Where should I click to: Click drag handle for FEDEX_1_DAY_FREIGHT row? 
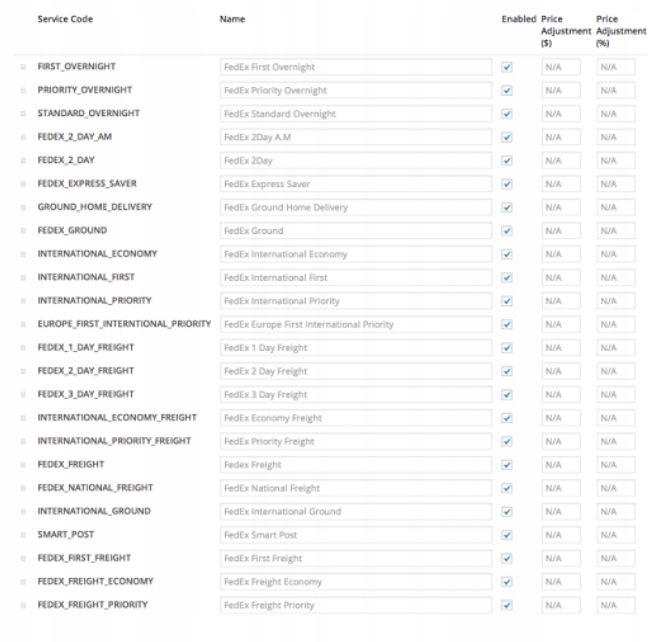click(x=22, y=347)
